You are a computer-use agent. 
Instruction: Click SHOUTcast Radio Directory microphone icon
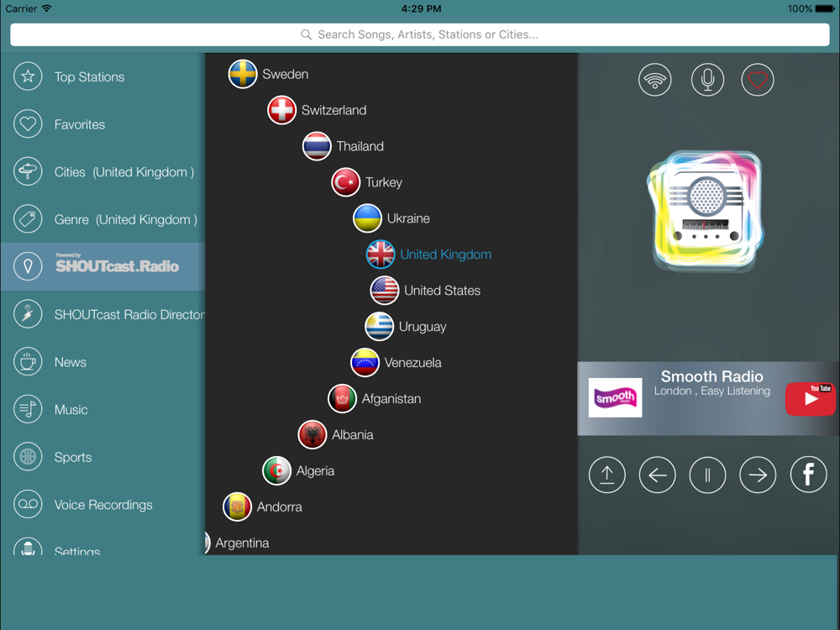pyautogui.click(x=28, y=314)
